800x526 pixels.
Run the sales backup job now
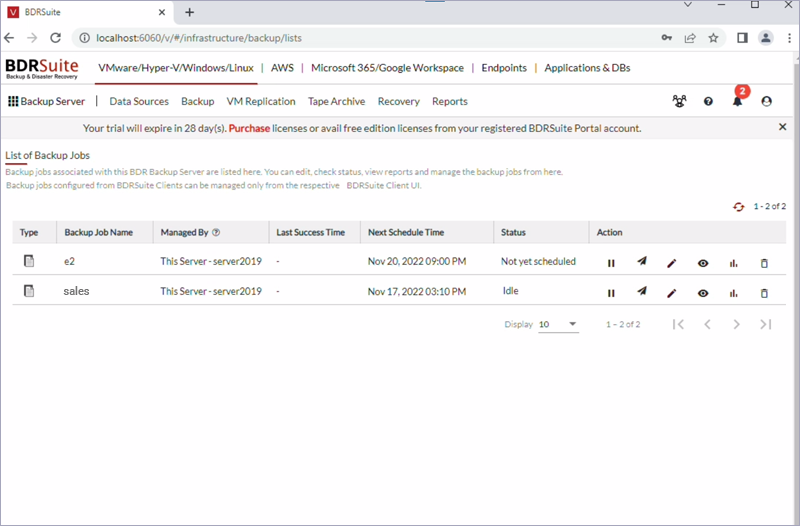click(642, 291)
